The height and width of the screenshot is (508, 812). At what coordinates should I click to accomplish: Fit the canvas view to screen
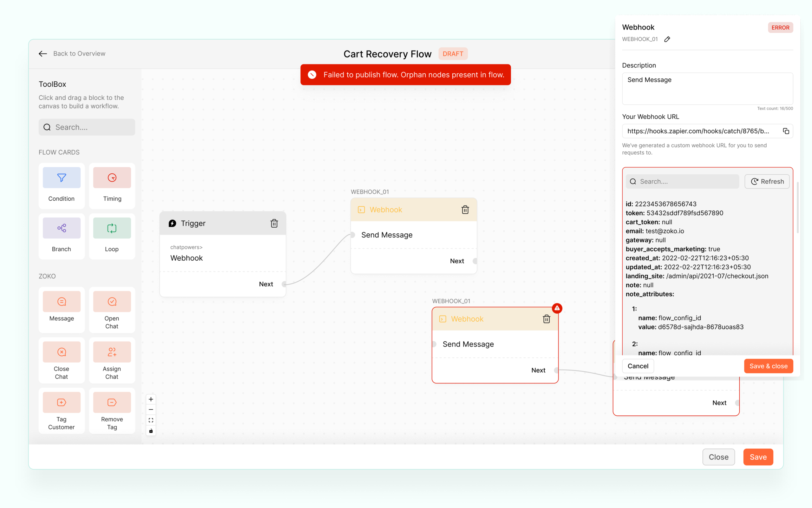[x=151, y=420]
